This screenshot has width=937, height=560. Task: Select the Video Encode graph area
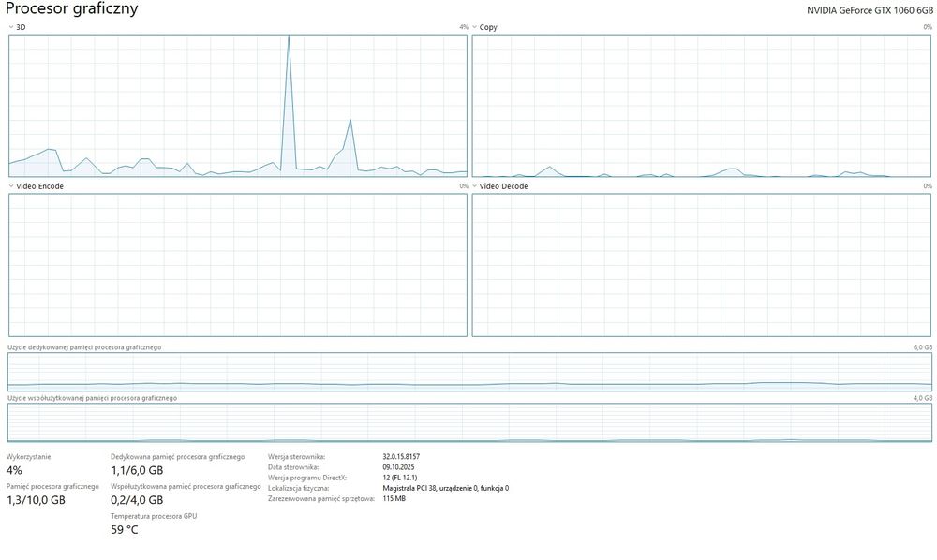pos(238,265)
